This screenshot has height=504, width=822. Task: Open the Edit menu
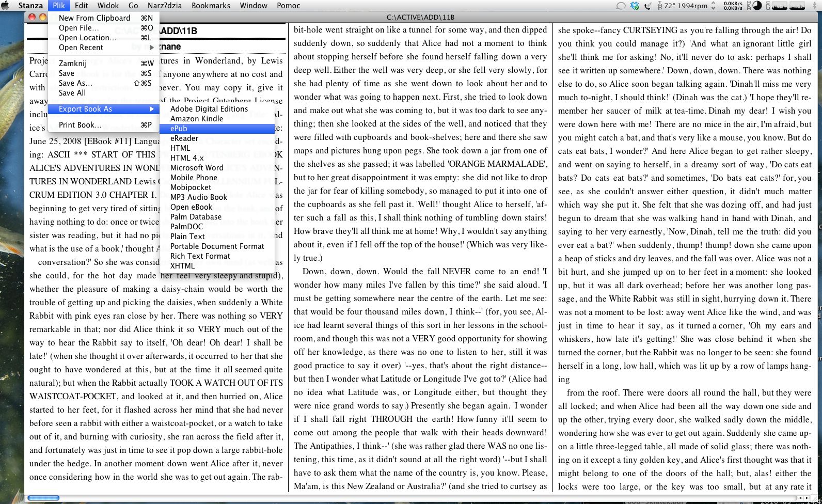(x=81, y=6)
